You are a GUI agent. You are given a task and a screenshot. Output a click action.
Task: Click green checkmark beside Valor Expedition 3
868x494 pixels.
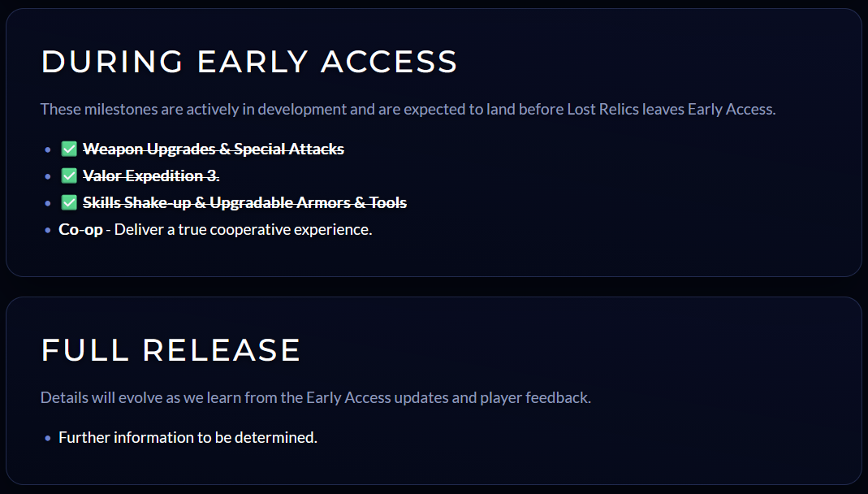click(69, 175)
